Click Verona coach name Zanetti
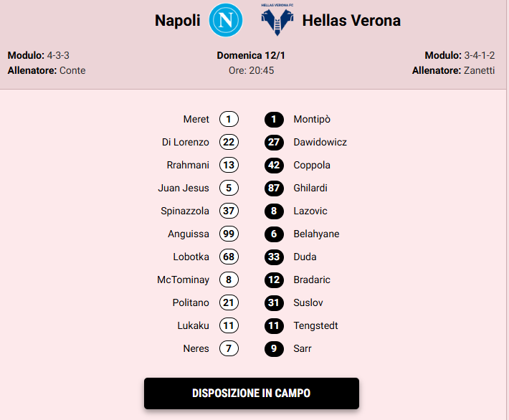This screenshot has height=420, width=509. tap(478, 70)
